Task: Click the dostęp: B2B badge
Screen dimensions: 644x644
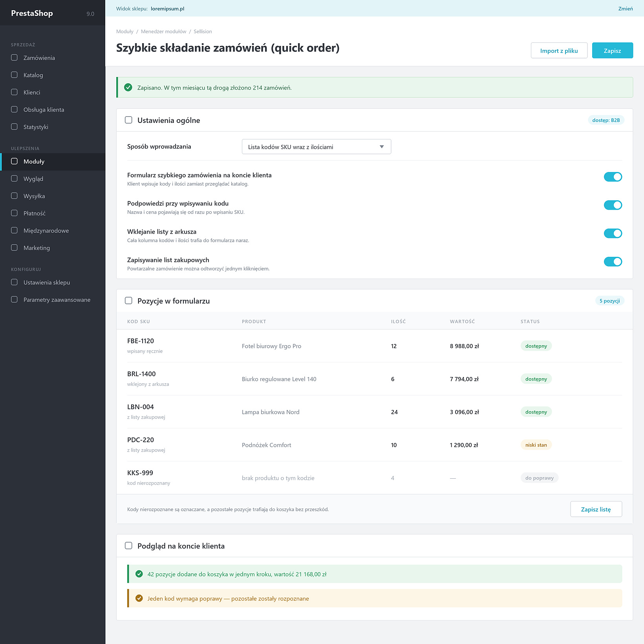Action: (606, 120)
